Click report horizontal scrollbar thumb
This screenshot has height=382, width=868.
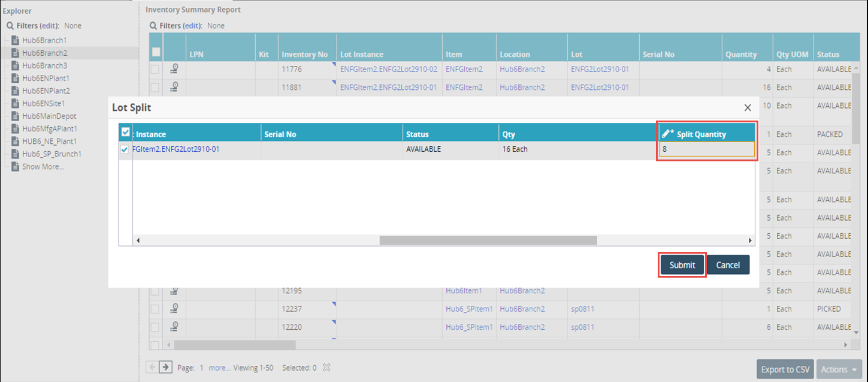point(235,345)
